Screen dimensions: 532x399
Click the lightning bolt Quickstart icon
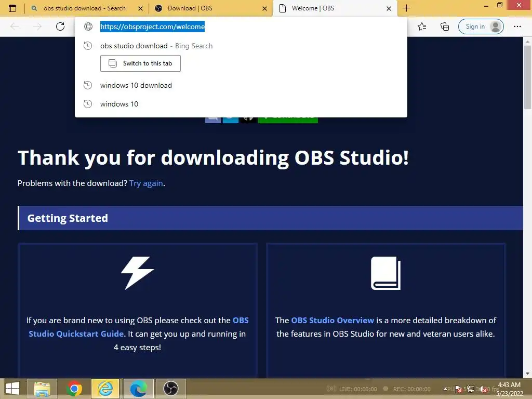click(x=137, y=273)
